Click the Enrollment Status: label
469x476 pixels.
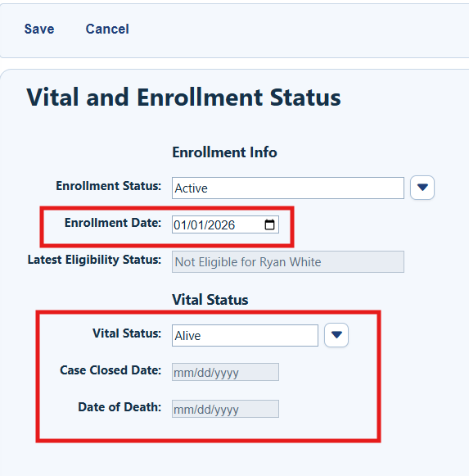coord(108,186)
